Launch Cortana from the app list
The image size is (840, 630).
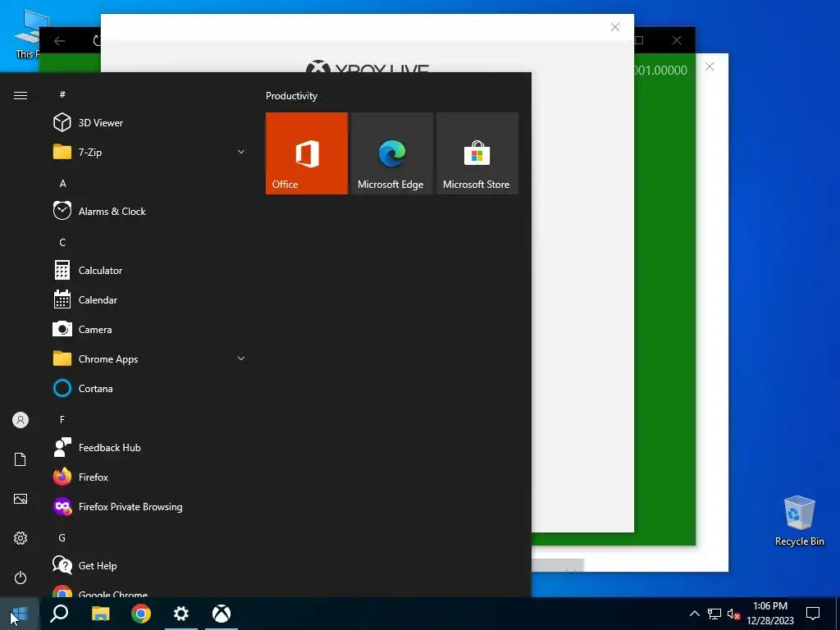click(x=150, y=388)
